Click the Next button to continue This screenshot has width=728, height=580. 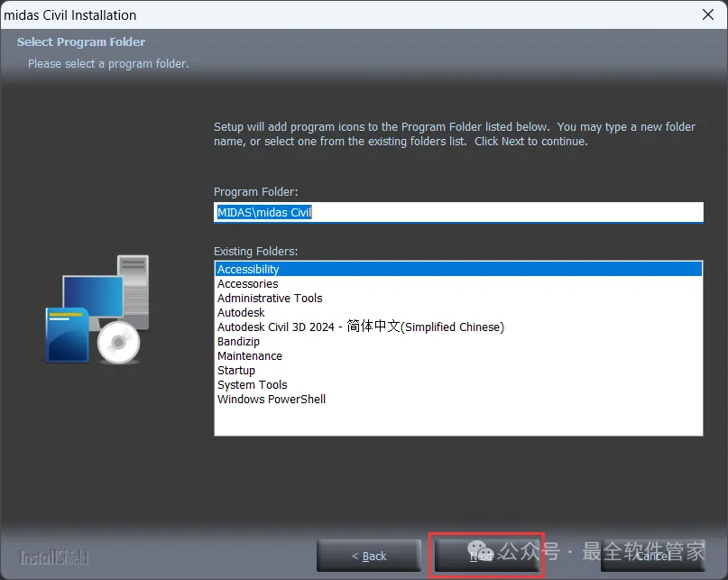(486, 556)
